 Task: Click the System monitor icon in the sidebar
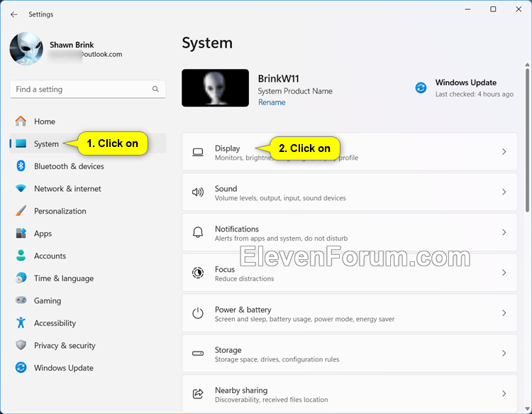point(21,143)
